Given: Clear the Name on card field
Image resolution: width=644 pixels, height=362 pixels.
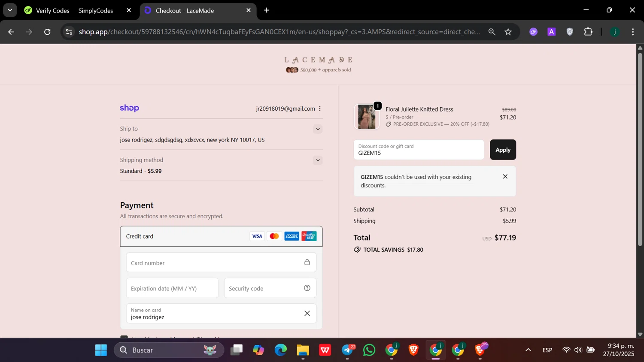Looking at the screenshot, I should coord(307,314).
